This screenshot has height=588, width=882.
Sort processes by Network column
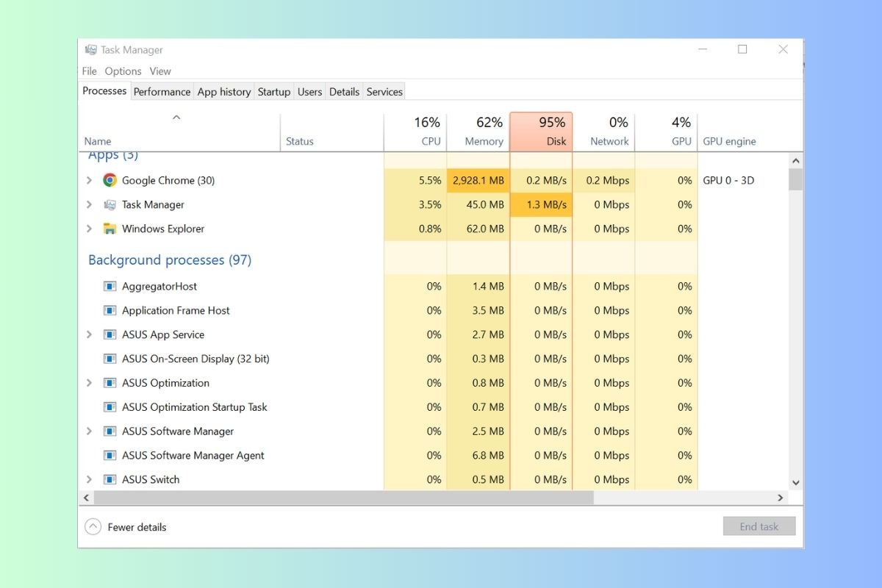click(x=603, y=132)
